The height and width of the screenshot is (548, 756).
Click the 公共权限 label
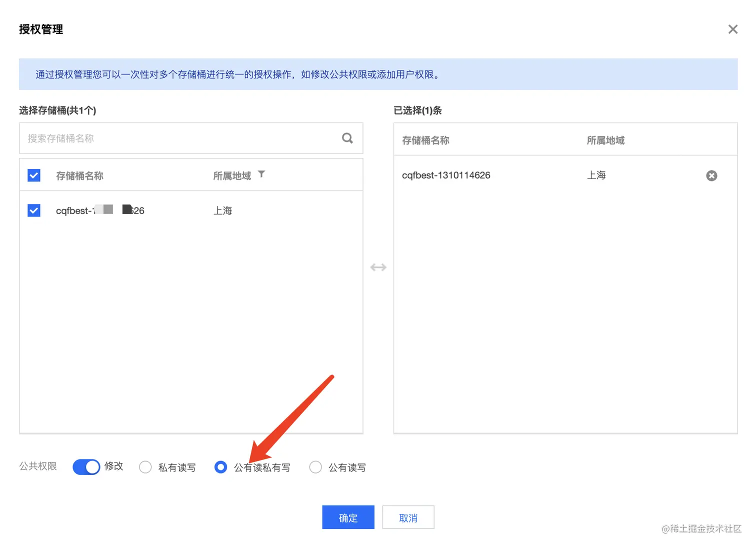[38, 466]
